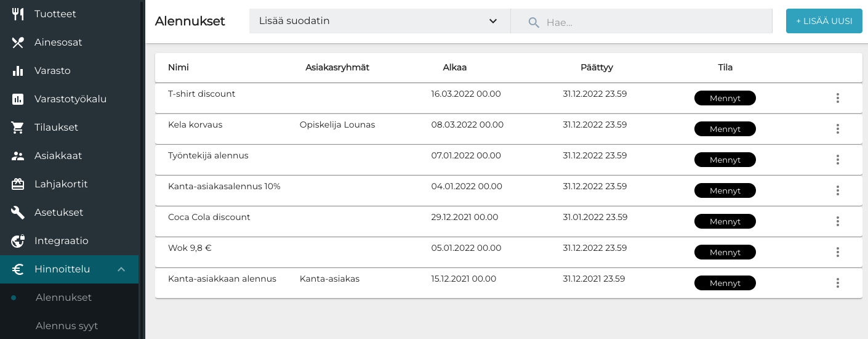
Task: Open the Lisää suodatin filter dropdown
Action: coord(379,21)
